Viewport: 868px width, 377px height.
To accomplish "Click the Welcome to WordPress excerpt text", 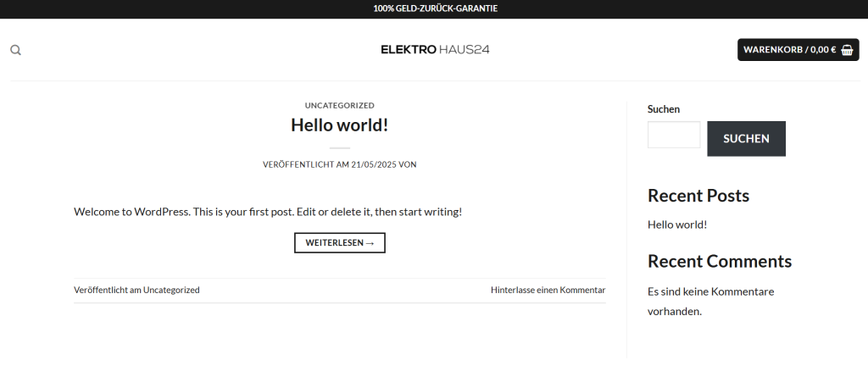I will [x=268, y=212].
